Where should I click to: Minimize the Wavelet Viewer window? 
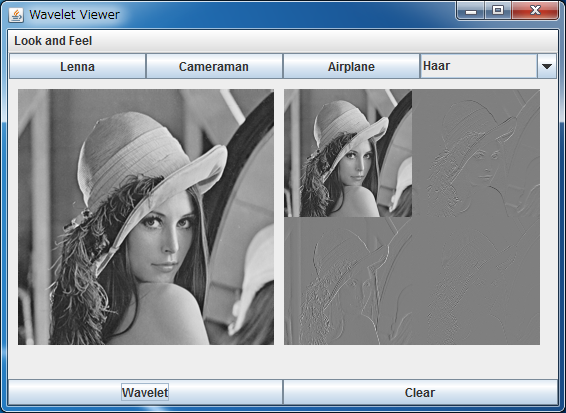(471, 11)
